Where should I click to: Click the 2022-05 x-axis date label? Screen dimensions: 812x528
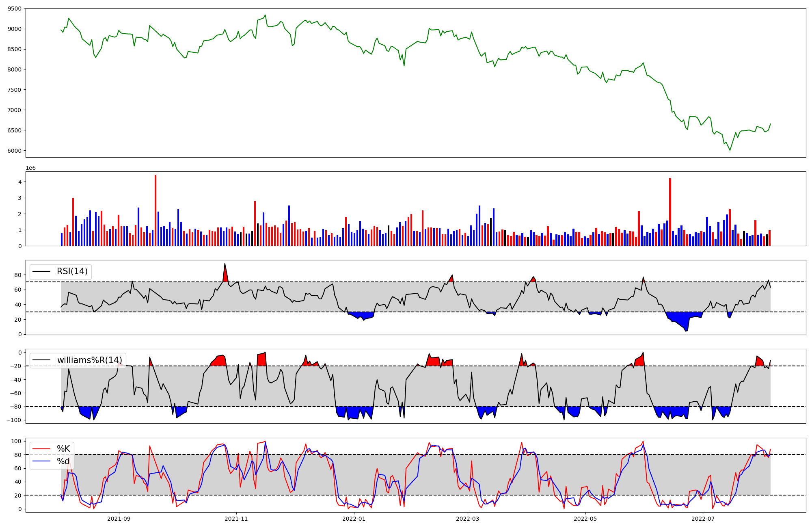586,519
